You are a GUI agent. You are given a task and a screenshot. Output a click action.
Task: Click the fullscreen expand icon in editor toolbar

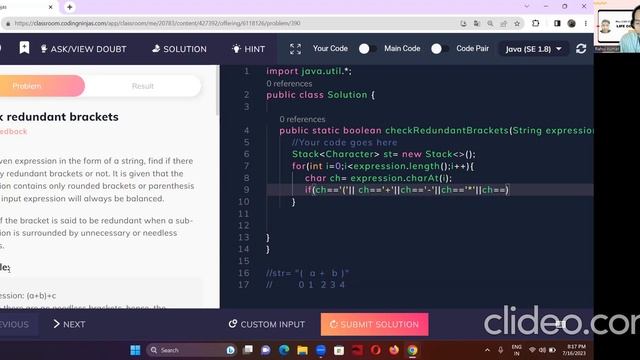pyautogui.click(x=295, y=49)
